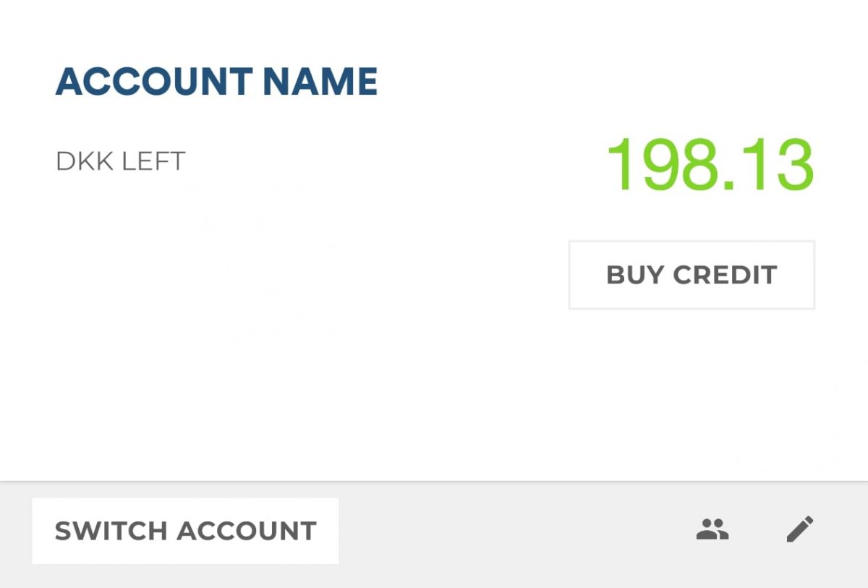This screenshot has width=868, height=588.
Task: Buy more credit for this account
Action: pos(692,275)
